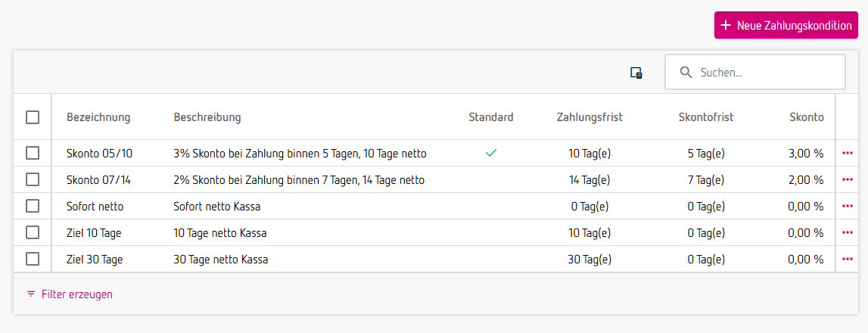Open row actions menu for Skonto 07/14
The image size is (868, 333).
click(x=848, y=180)
